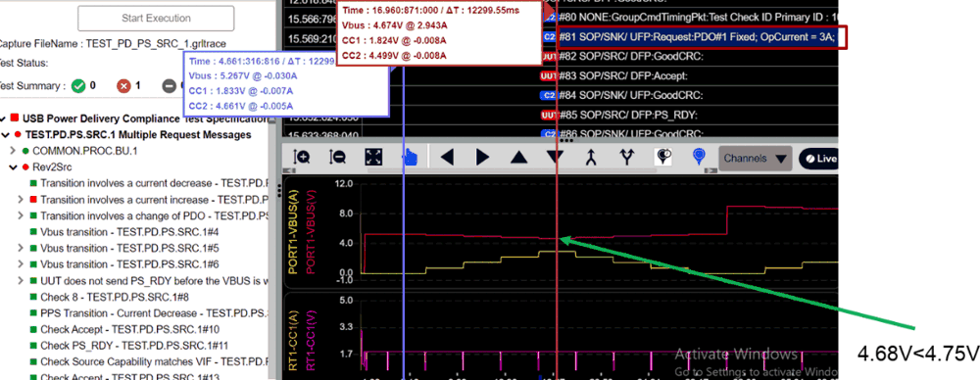980x380 pixels.
Task: Collapse TEST.PD.PS.SRC.1 Multiple Request Messages node
Action: pos(6,135)
